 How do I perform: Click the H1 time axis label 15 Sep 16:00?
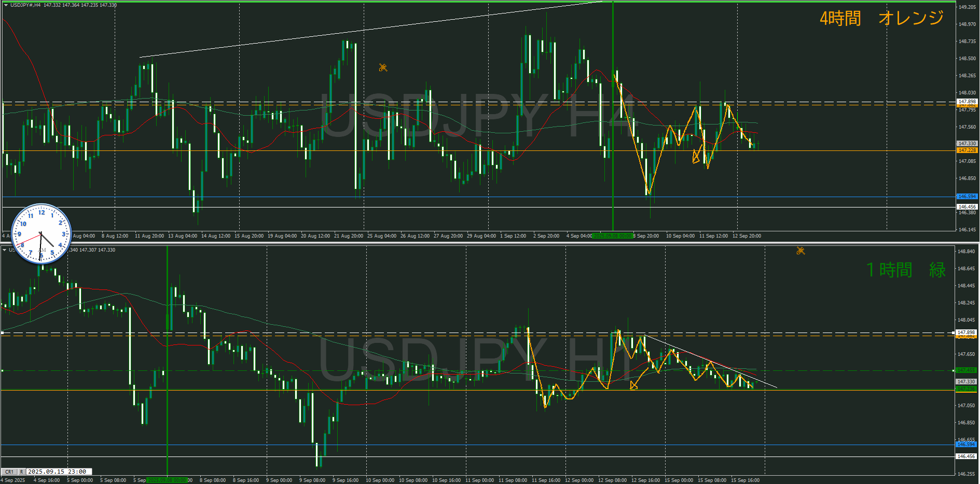pyautogui.click(x=745, y=480)
